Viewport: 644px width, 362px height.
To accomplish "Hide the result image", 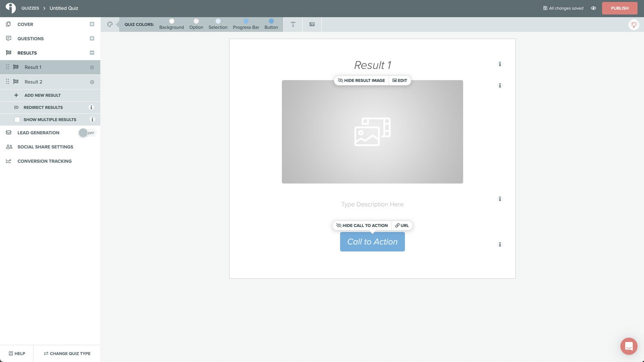I will [361, 81].
